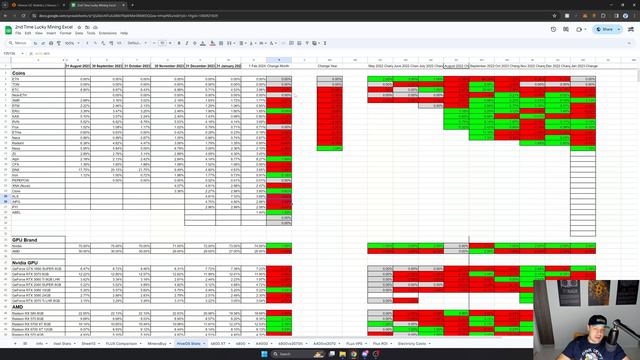
Task: Open the File menu
Action: click(x=18, y=33)
